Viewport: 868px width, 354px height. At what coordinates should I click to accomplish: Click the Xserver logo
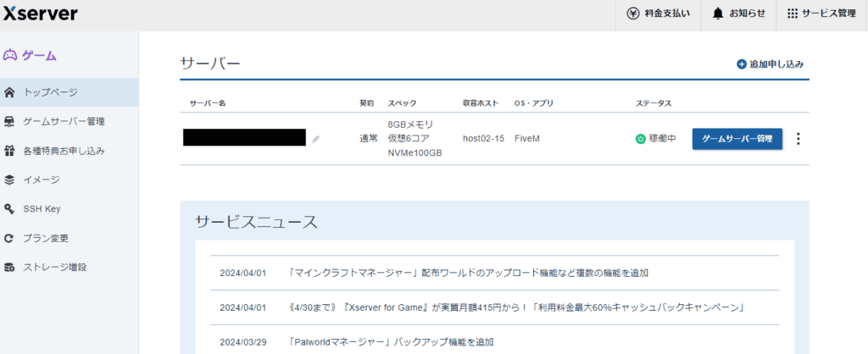(x=40, y=14)
